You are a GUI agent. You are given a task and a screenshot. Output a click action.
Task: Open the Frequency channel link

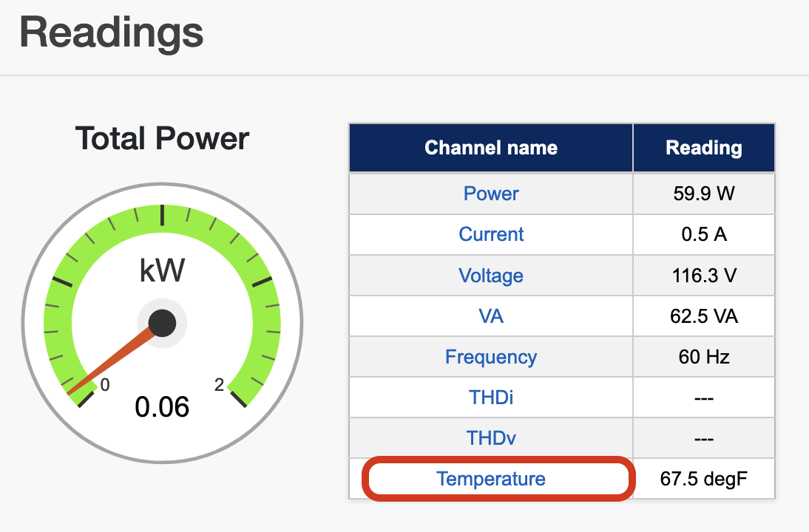[491, 357]
